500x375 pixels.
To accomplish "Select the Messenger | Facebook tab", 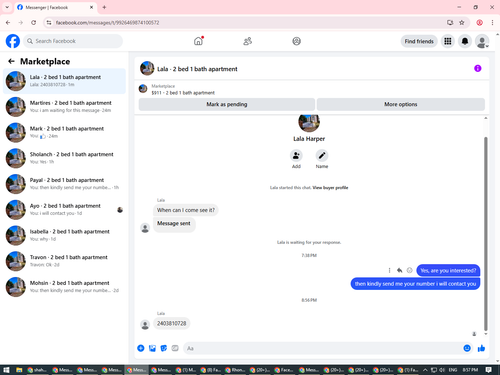I will click(x=55, y=7).
